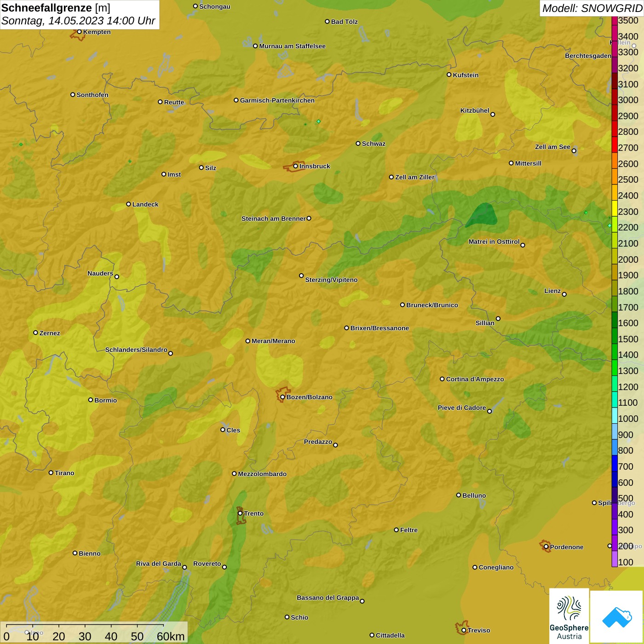Click the 'Schwaz' label
The image size is (644, 644).
coord(374,144)
